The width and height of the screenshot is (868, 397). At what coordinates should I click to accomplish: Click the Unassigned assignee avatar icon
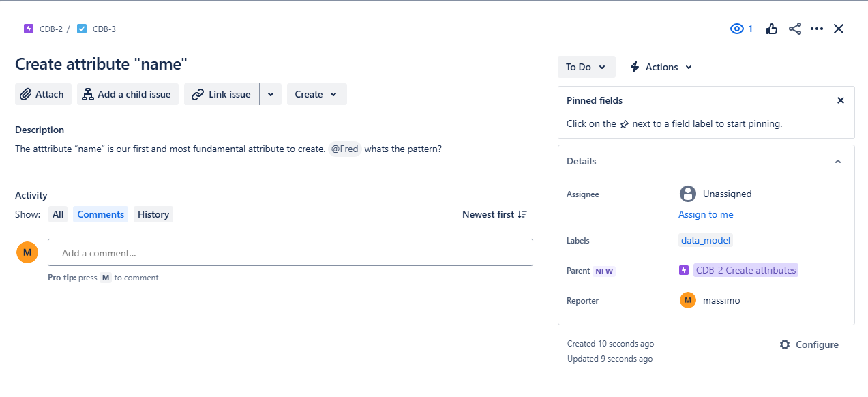687,194
